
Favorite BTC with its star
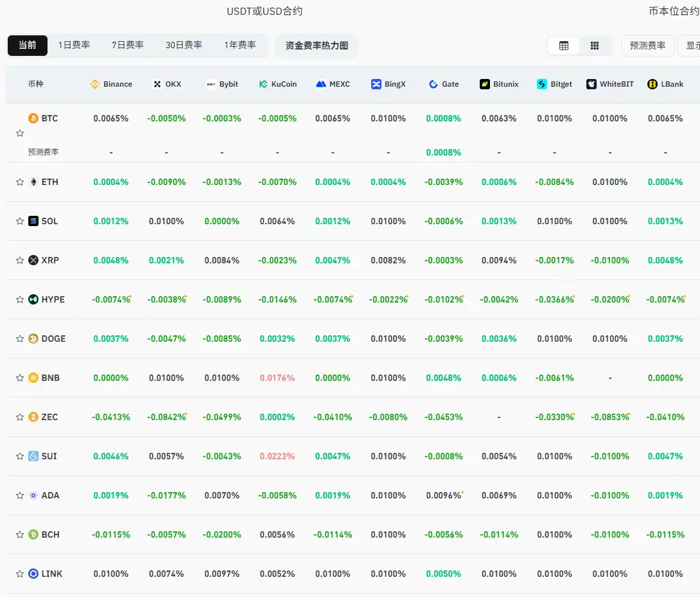[20, 133]
